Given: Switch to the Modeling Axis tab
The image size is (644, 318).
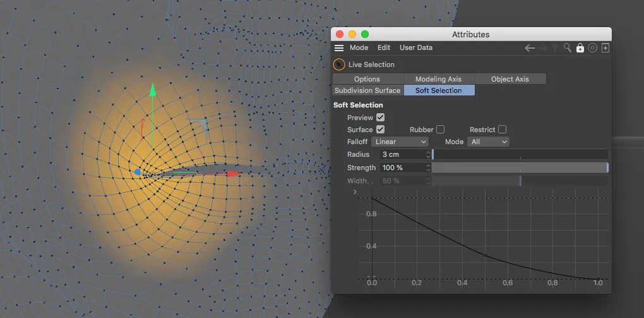Looking at the screenshot, I should 438,79.
